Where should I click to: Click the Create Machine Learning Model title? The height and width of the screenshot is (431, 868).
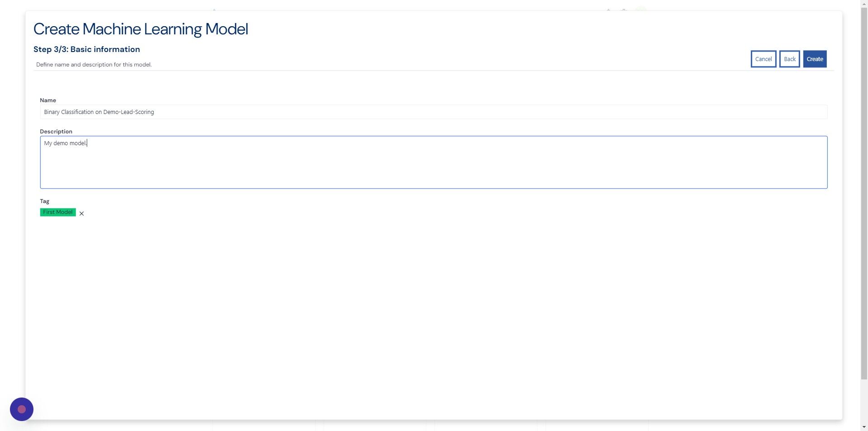pos(141,29)
